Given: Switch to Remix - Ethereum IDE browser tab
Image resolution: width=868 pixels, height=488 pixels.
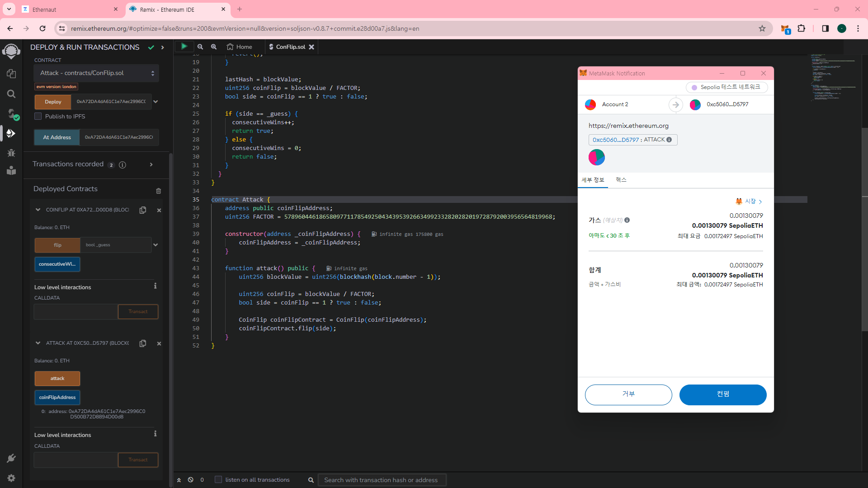Looking at the screenshot, I should [177, 9].
